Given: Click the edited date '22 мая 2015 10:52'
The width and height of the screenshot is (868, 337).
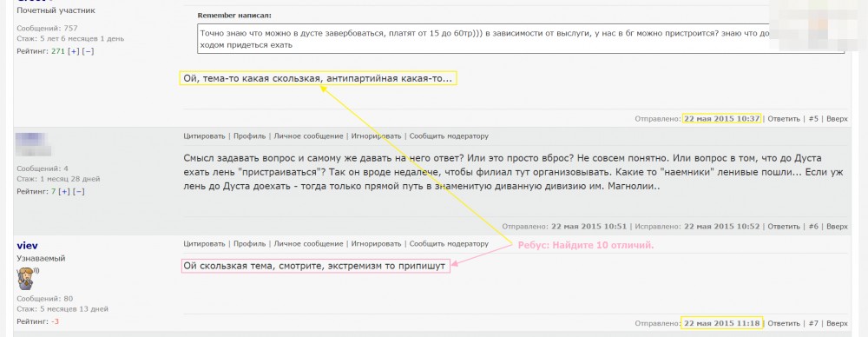Looking at the screenshot, I should pyautogui.click(x=722, y=226).
